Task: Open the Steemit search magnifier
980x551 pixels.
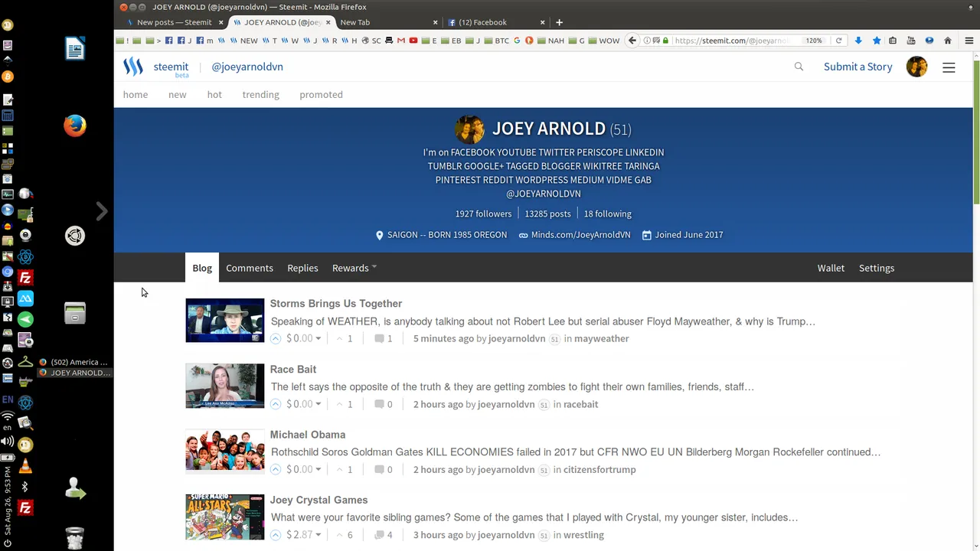Action: (799, 67)
